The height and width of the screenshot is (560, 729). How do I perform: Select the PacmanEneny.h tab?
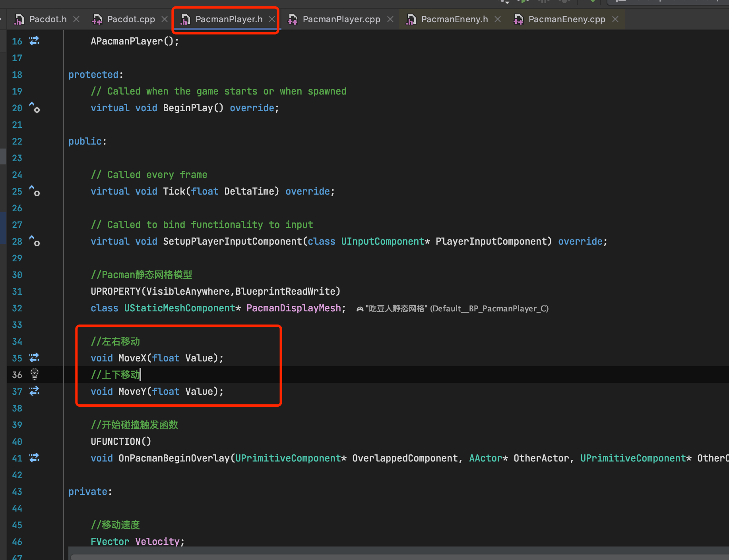point(454,19)
